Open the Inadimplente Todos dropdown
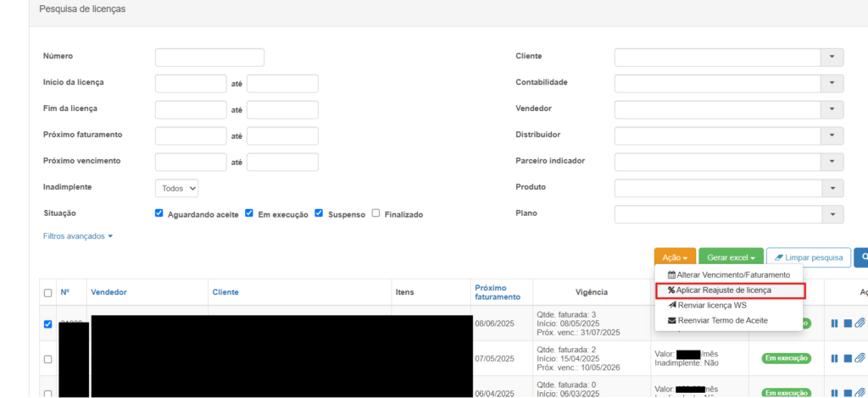868x398 pixels. click(176, 188)
